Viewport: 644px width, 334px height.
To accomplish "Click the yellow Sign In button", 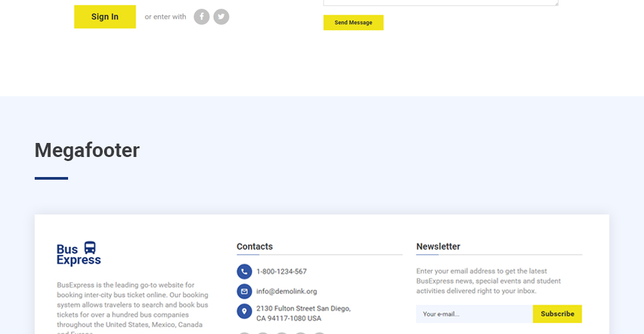I will pos(105,17).
